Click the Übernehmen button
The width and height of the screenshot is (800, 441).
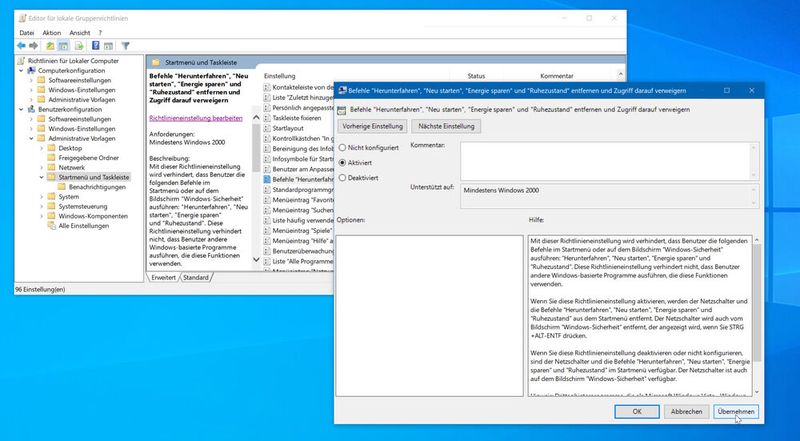pyautogui.click(x=736, y=411)
